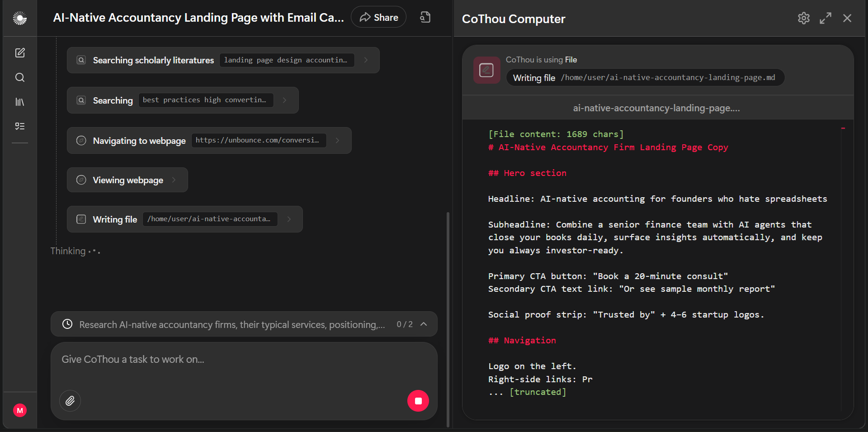Screen dimensions: 868x432
Task: Open the tasks checklist in the sidebar
Action: [x=20, y=126]
